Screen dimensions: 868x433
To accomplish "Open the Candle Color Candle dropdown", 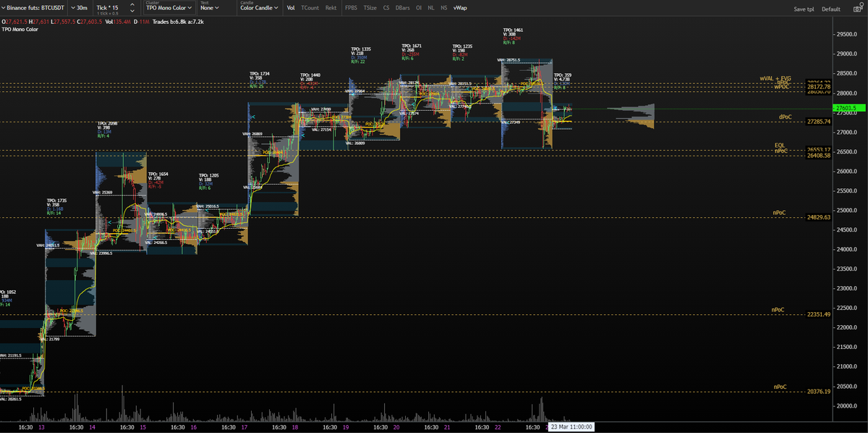I will (259, 8).
